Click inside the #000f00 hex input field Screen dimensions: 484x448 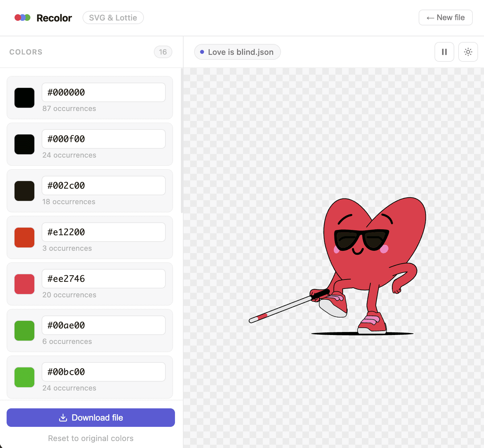(103, 139)
